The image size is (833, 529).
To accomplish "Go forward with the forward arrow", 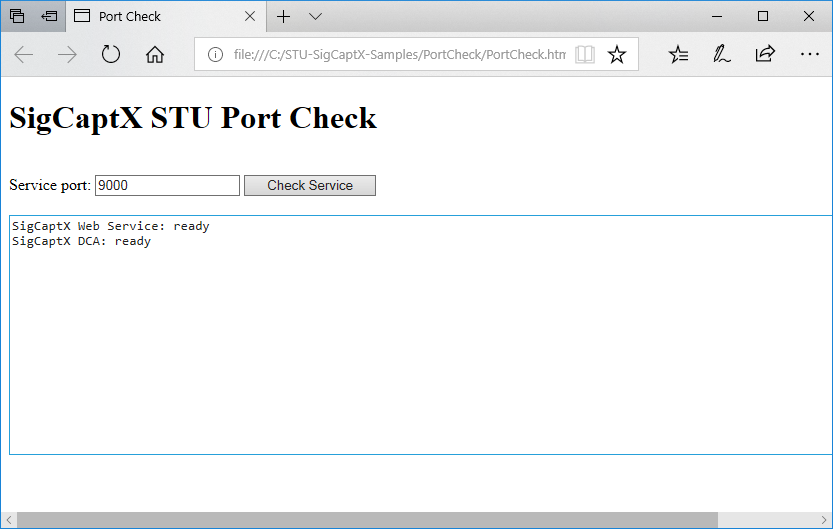I will click(67, 54).
